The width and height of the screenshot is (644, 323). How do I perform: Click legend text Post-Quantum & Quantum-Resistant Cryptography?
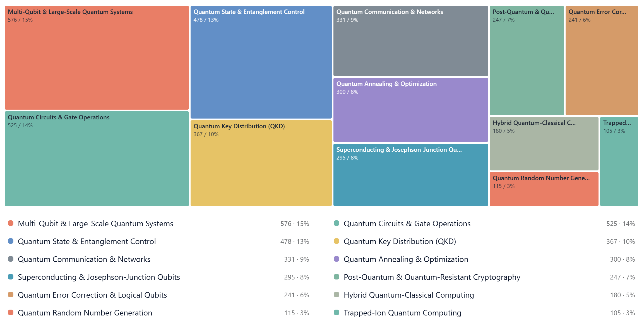[x=432, y=277]
